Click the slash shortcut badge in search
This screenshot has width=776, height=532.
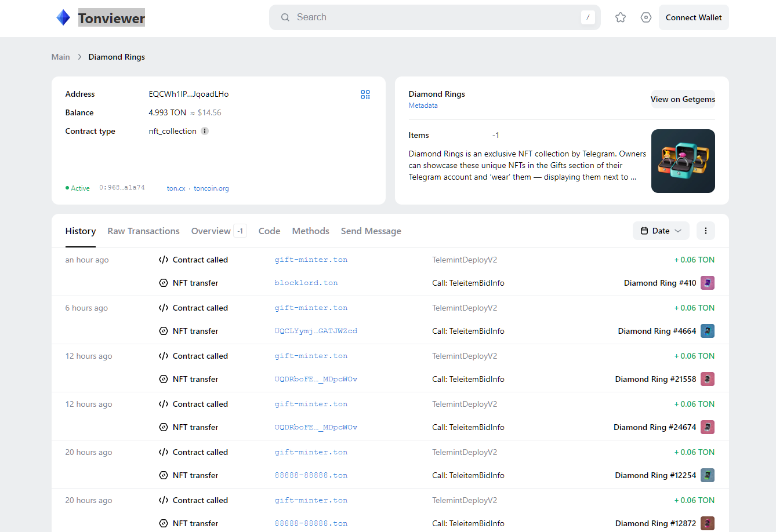[588, 17]
